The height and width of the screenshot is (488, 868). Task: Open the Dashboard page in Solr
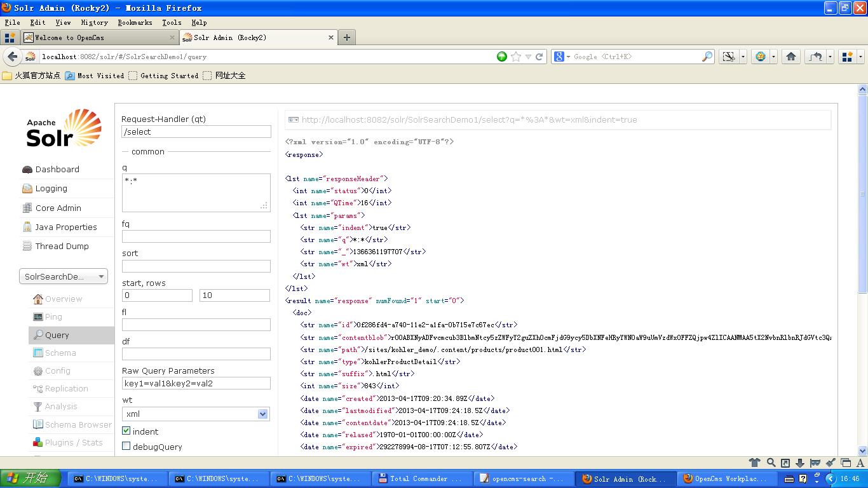[58, 169]
